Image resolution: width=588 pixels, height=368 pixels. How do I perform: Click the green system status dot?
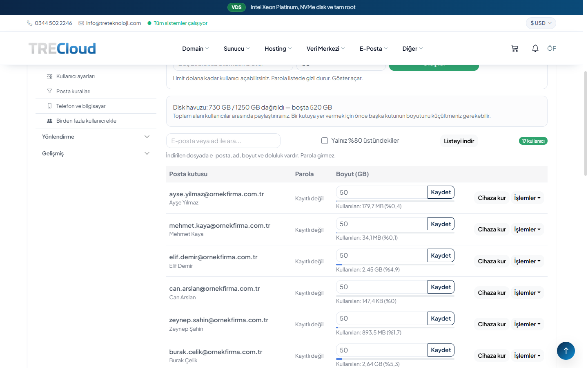pos(149,23)
